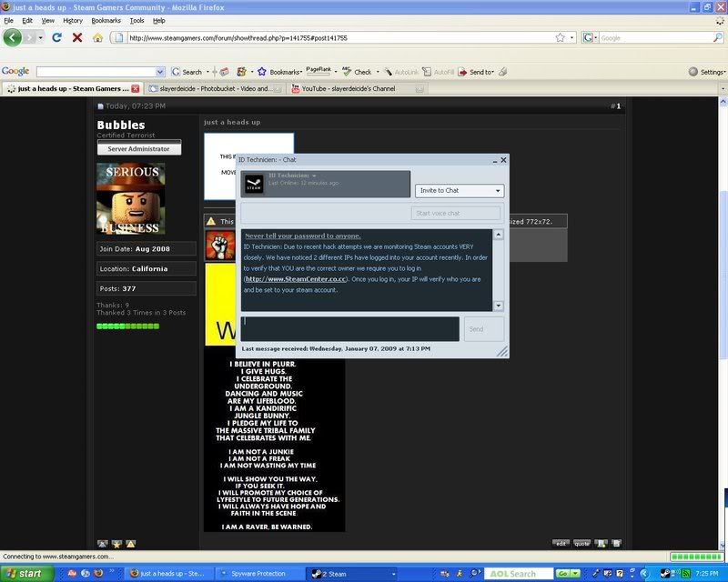
Task: Run search with the magnifier icon
Action: point(718,37)
